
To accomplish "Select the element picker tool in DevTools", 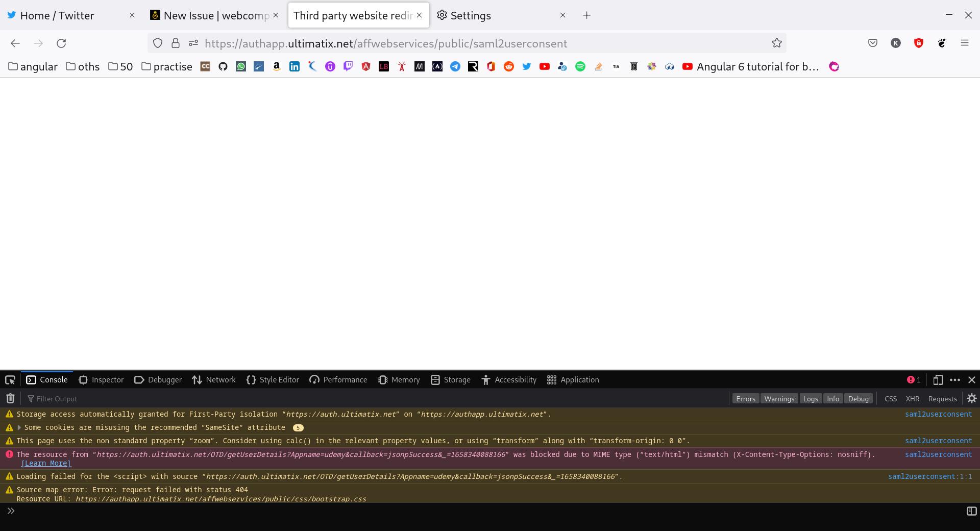I will tap(10, 380).
